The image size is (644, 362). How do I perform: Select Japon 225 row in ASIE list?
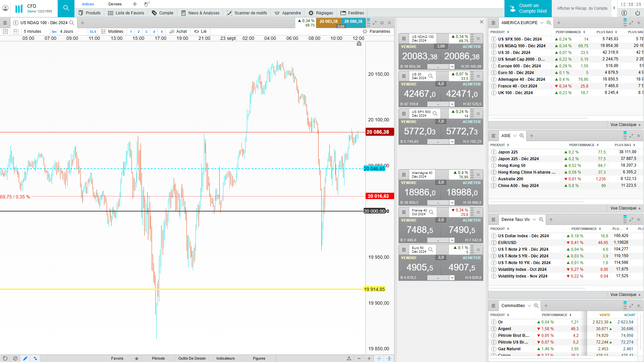point(507,152)
